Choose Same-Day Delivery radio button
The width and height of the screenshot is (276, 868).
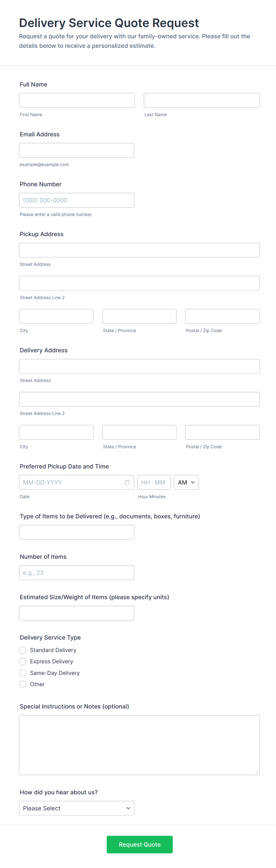click(x=23, y=673)
